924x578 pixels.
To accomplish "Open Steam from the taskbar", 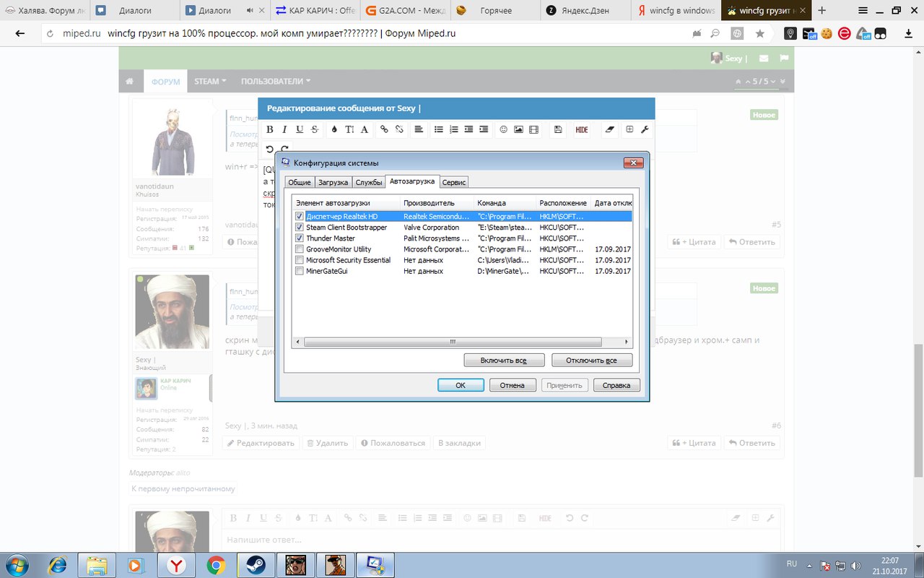I will [x=255, y=564].
